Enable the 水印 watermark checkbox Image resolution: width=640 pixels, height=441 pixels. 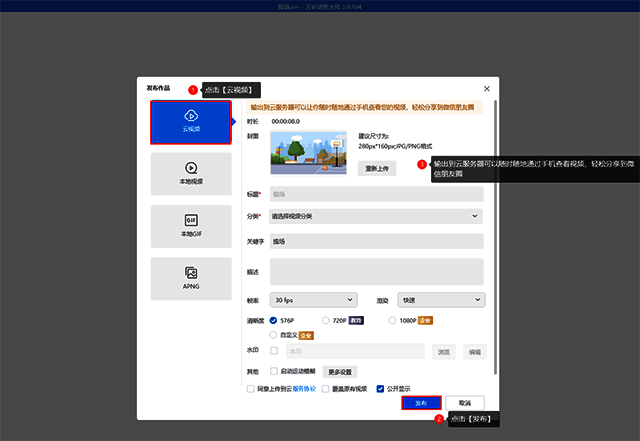[x=274, y=351]
